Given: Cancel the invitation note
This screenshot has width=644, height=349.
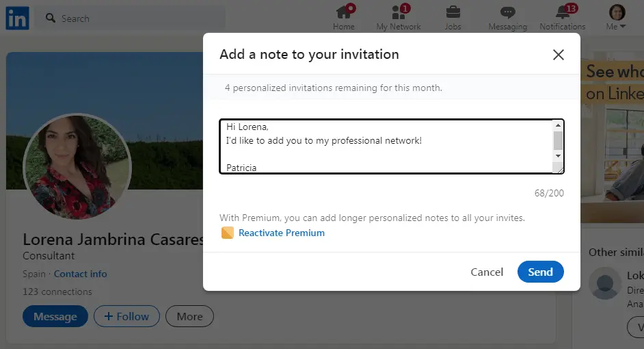Looking at the screenshot, I should pyautogui.click(x=487, y=272).
